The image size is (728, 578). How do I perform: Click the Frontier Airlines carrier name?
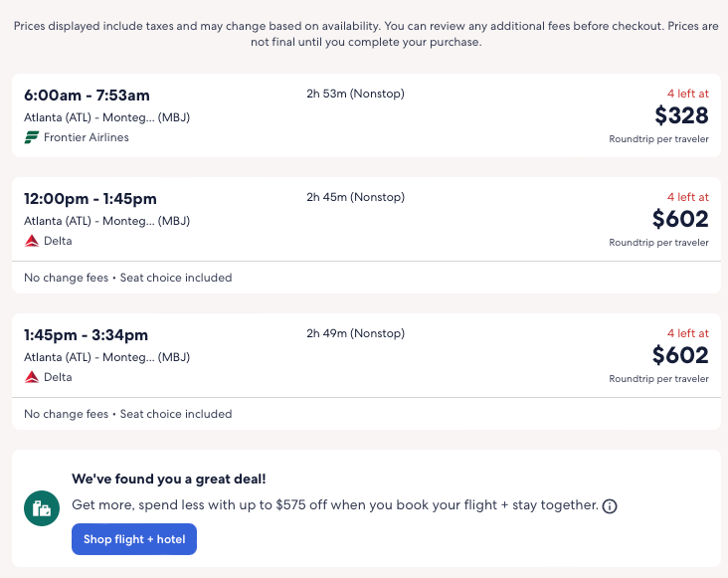(x=87, y=137)
